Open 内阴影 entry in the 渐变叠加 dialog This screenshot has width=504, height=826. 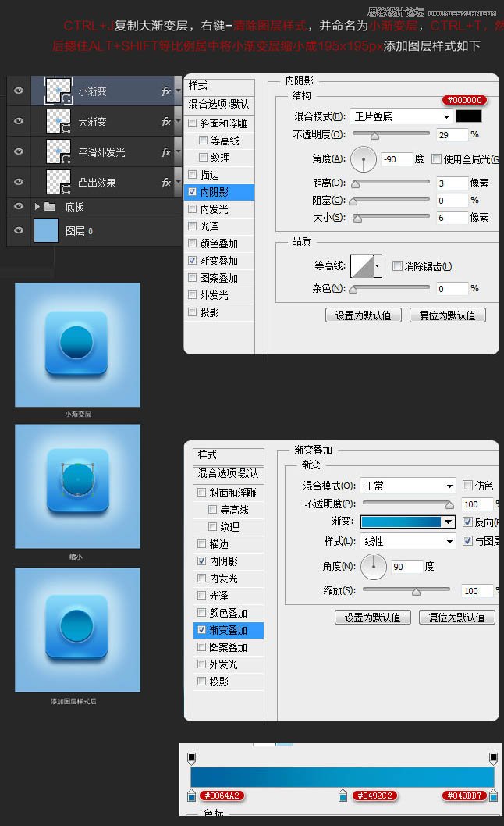click(224, 561)
